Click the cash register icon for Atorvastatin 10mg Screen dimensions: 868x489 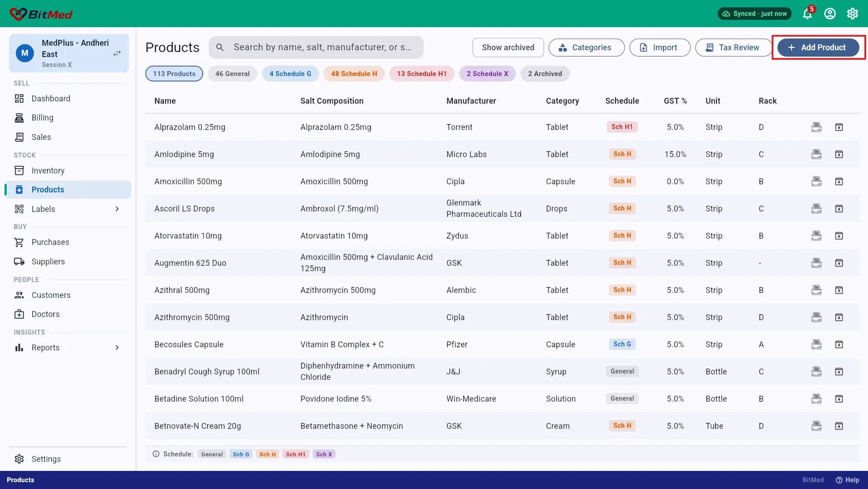pos(816,236)
